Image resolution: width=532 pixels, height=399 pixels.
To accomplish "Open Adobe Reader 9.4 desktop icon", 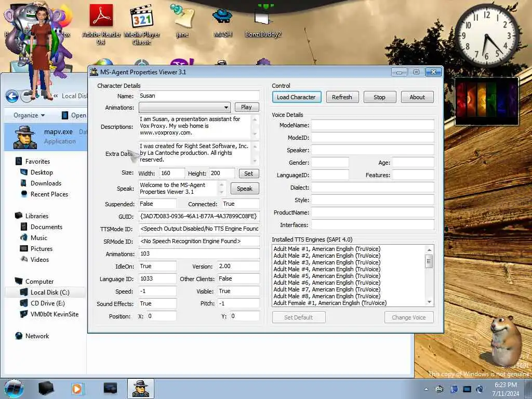I will click(x=101, y=24).
